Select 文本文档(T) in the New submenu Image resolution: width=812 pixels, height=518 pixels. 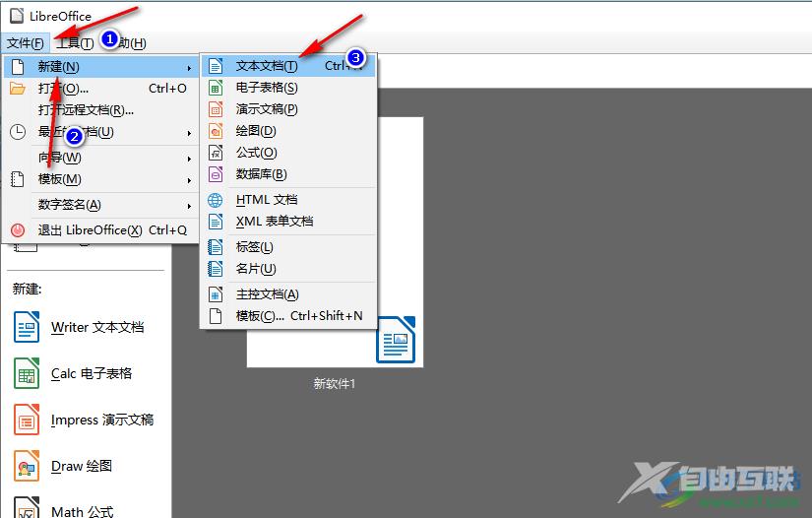click(x=288, y=66)
